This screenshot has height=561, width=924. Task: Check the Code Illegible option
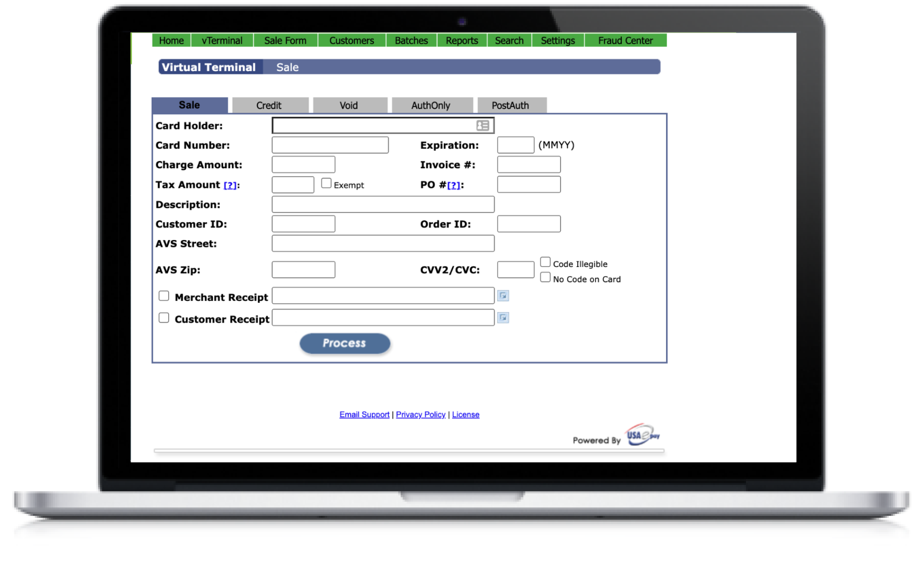(x=545, y=262)
